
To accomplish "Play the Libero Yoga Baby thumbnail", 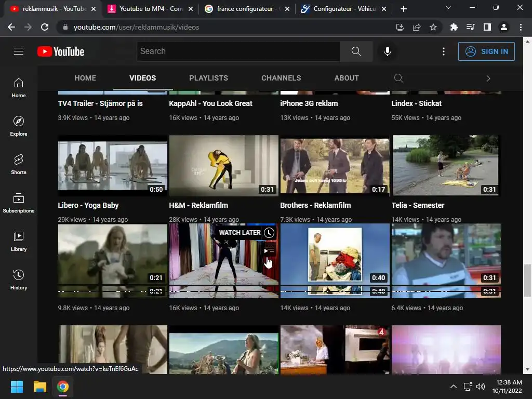I will pyautogui.click(x=113, y=166).
